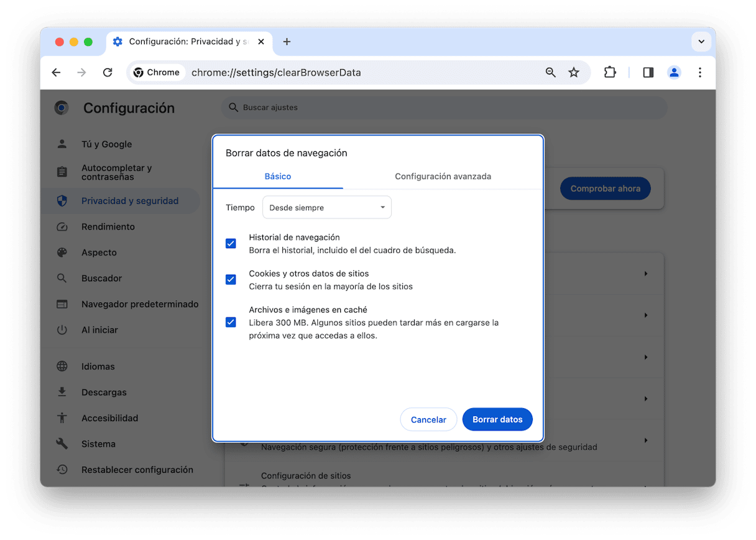Click the tab search chevron button

pos(701,42)
